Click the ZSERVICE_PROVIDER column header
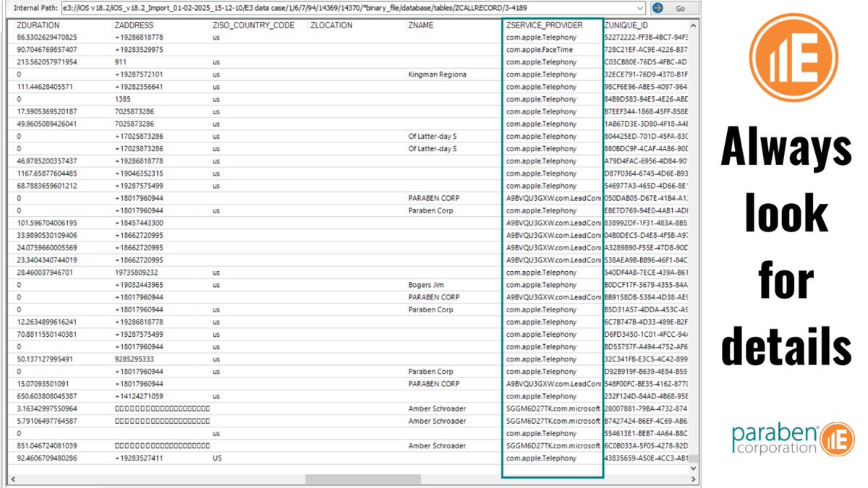868x488 pixels. (546, 24)
